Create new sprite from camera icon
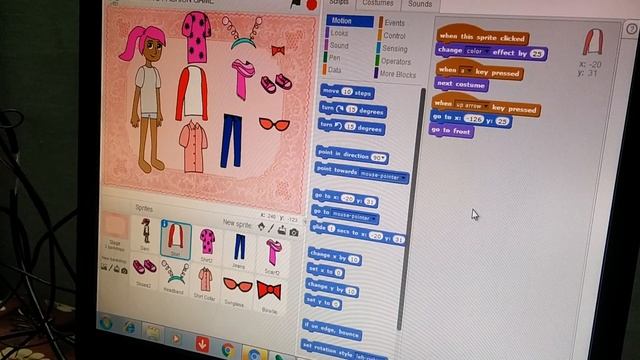The width and height of the screenshot is (640, 360). click(x=293, y=232)
